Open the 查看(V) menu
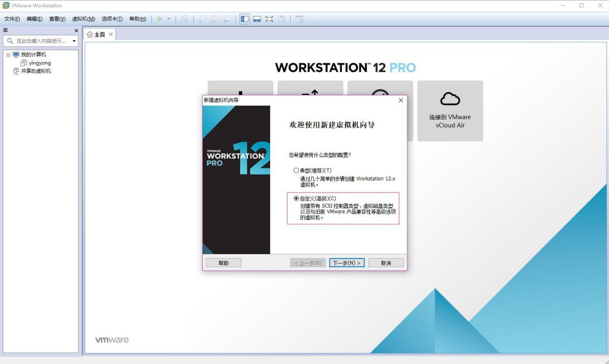The height and width of the screenshot is (364, 609). click(x=57, y=19)
